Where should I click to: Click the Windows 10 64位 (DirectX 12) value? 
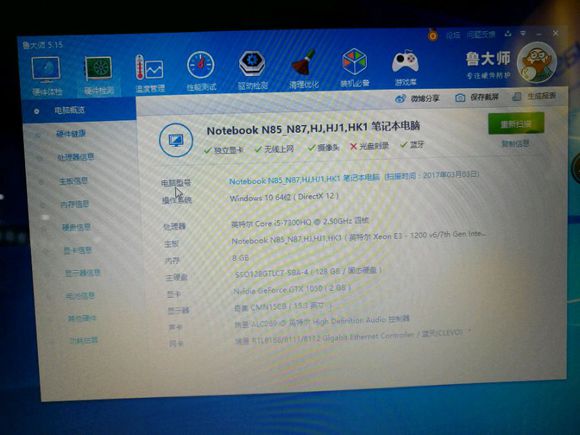pyautogui.click(x=284, y=197)
